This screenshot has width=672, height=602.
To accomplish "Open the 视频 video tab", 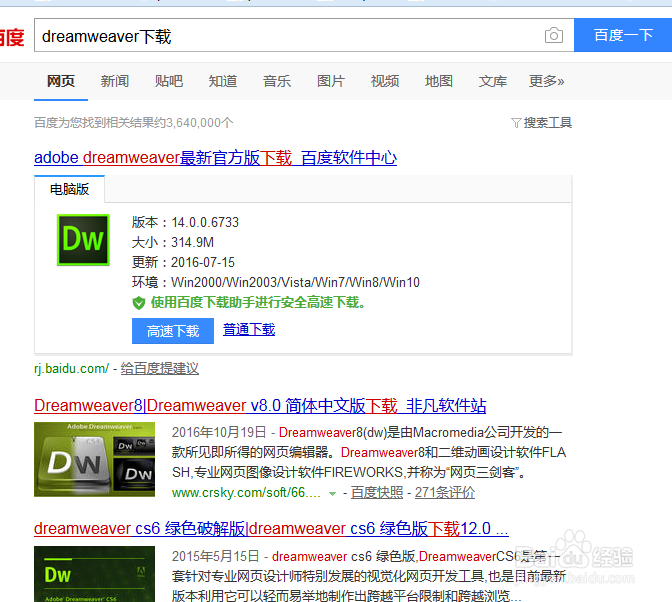I will click(x=385, y=81).
